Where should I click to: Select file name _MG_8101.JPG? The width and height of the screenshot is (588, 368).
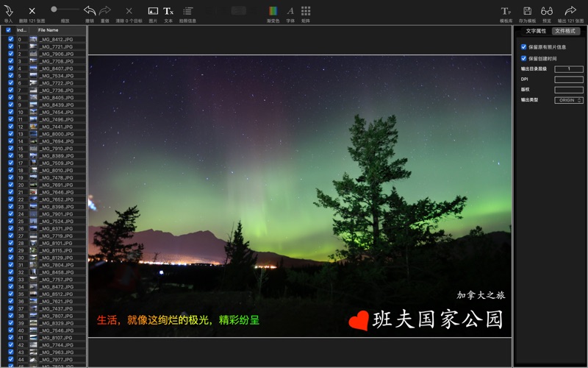click(57, 243)
